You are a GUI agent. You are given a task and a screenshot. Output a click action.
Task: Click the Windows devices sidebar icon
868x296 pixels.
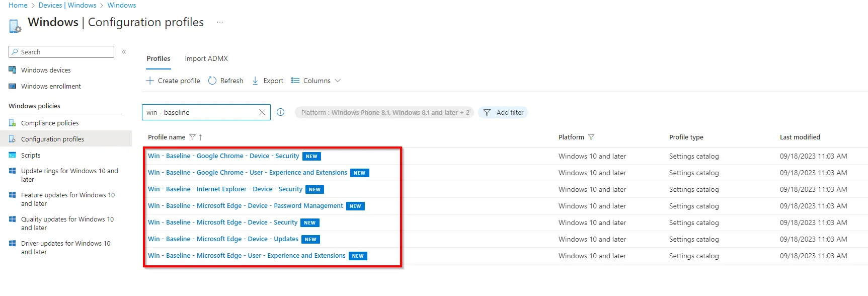[13, 70]
